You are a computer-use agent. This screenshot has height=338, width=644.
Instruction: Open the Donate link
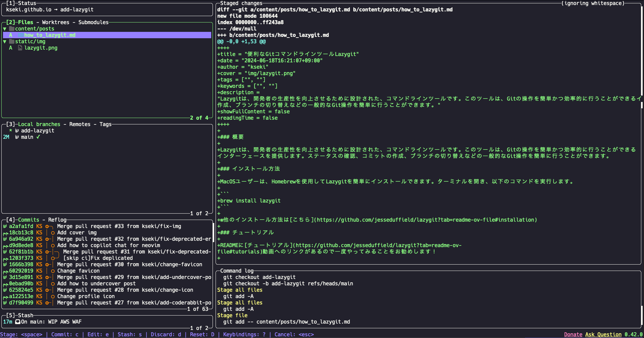tap(573, 335)
